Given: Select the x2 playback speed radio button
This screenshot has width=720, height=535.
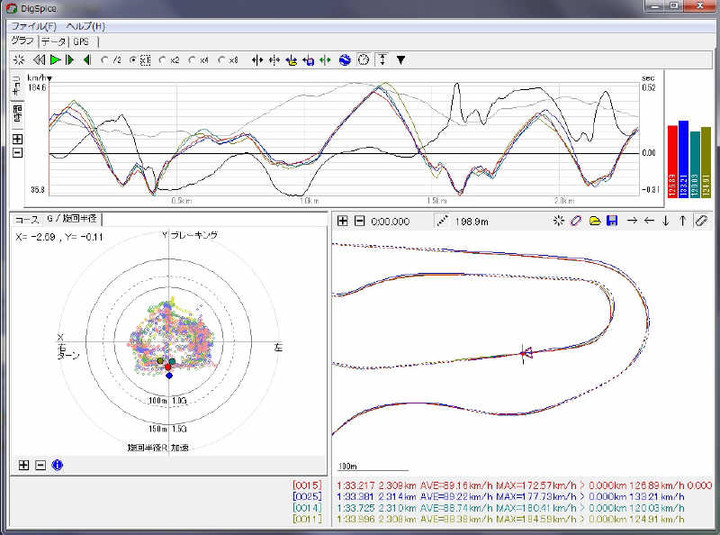Looking at the screenshot, I should [162, 60].
